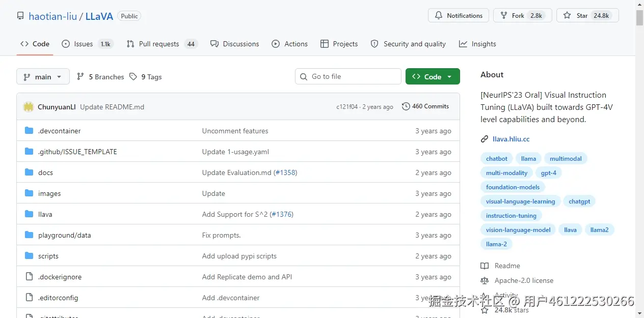Click the haotian-liu owner link
This screenshot has width=644, height=318.
tap(52, 16)
